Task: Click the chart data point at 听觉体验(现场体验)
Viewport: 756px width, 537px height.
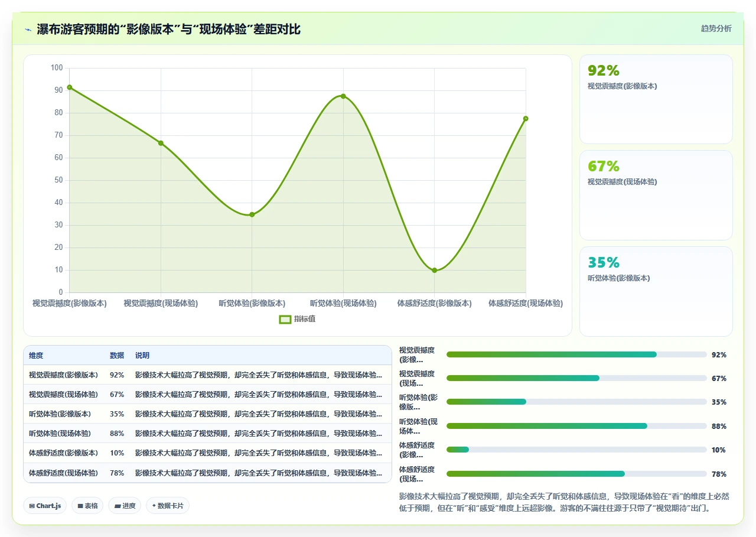Action: click(x=343, y=96)
